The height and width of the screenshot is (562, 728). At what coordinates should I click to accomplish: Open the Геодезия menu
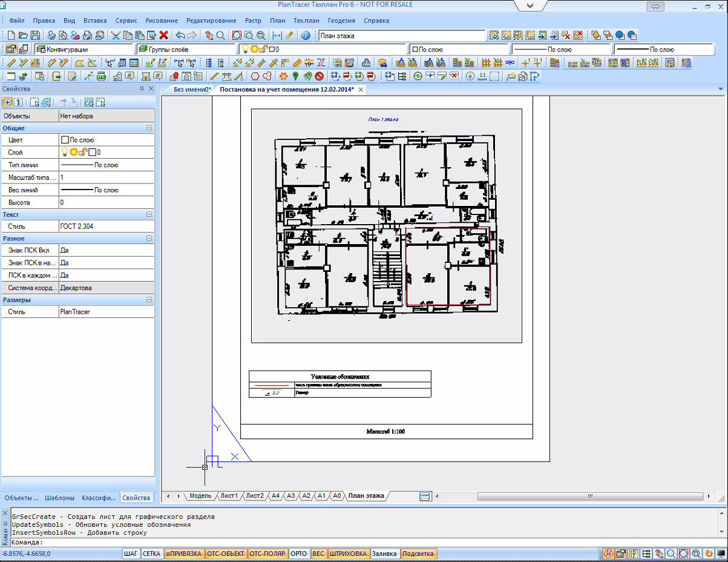tap(341, 21)
